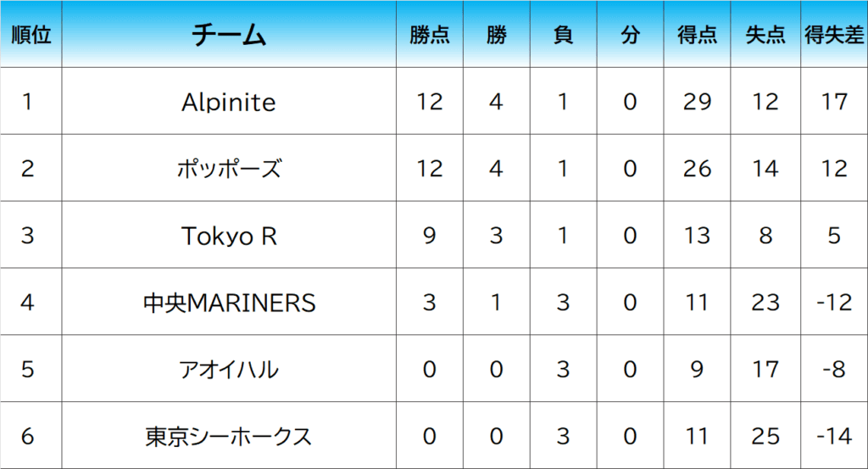Click the 中央MARINERS team name

click(x=229, y=303)
